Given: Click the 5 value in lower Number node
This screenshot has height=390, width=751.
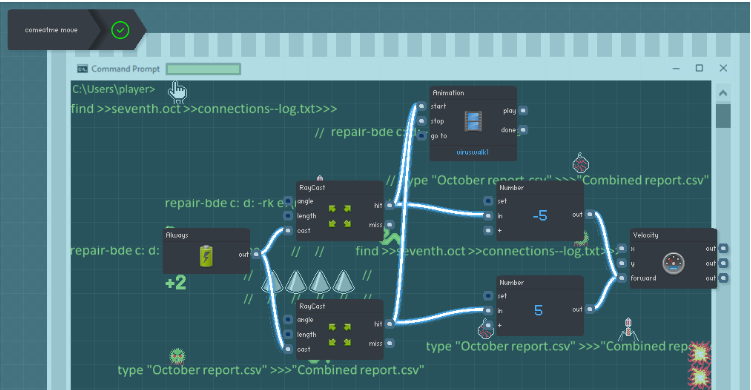Looking at the screenshot, I should pyautogui.click(x=538, y=310).
